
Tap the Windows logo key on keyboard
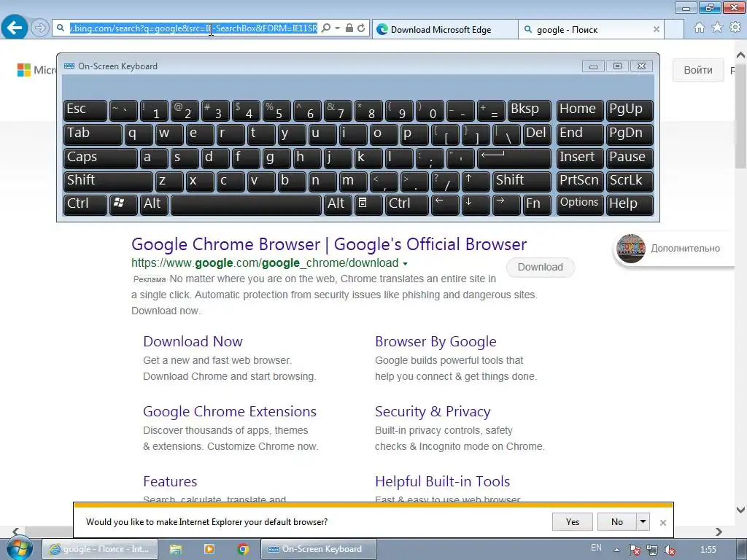click(123, 205)
